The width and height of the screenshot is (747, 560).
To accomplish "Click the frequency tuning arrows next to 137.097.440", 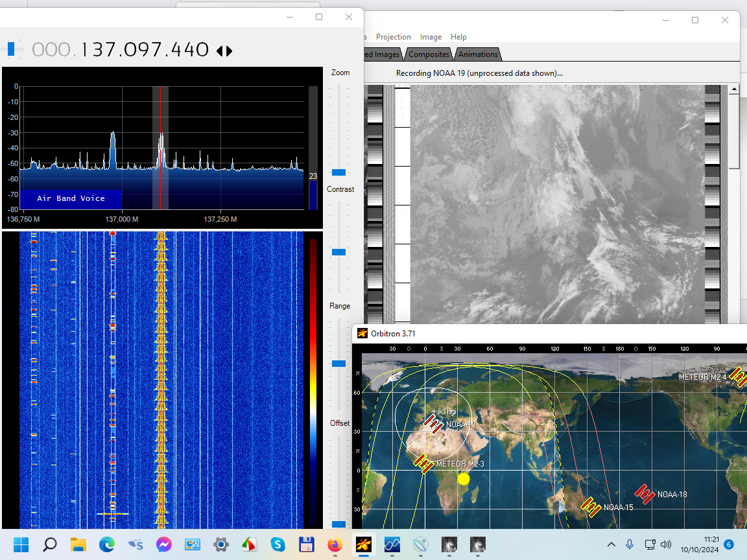I will pos(224,51).
